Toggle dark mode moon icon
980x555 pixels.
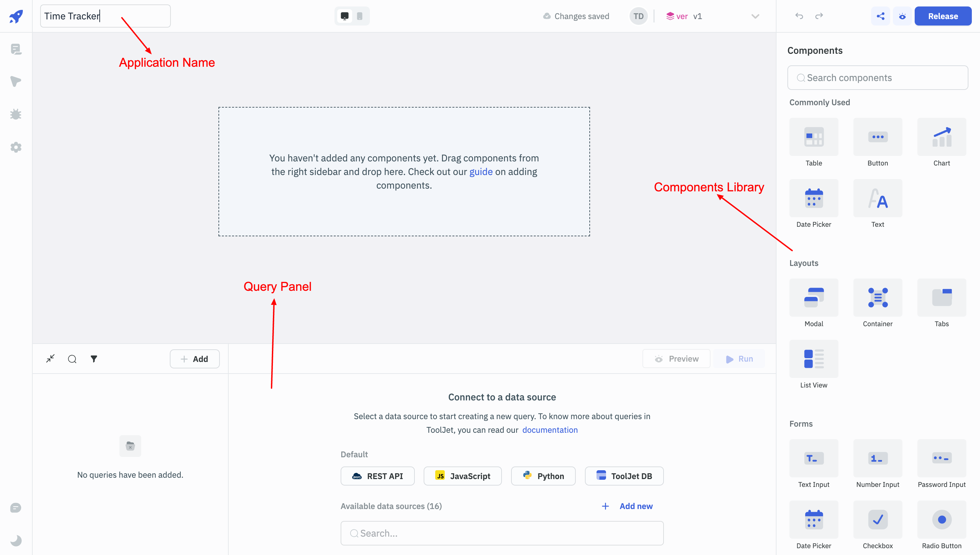coord(16,540)
